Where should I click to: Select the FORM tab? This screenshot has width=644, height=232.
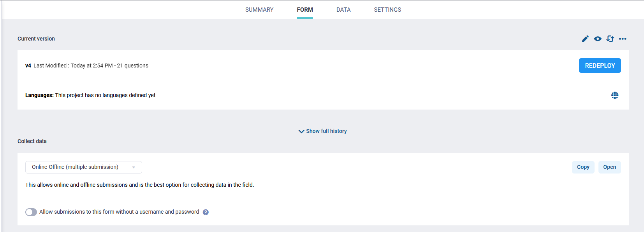pyautogui.click(x=305, y=10)
